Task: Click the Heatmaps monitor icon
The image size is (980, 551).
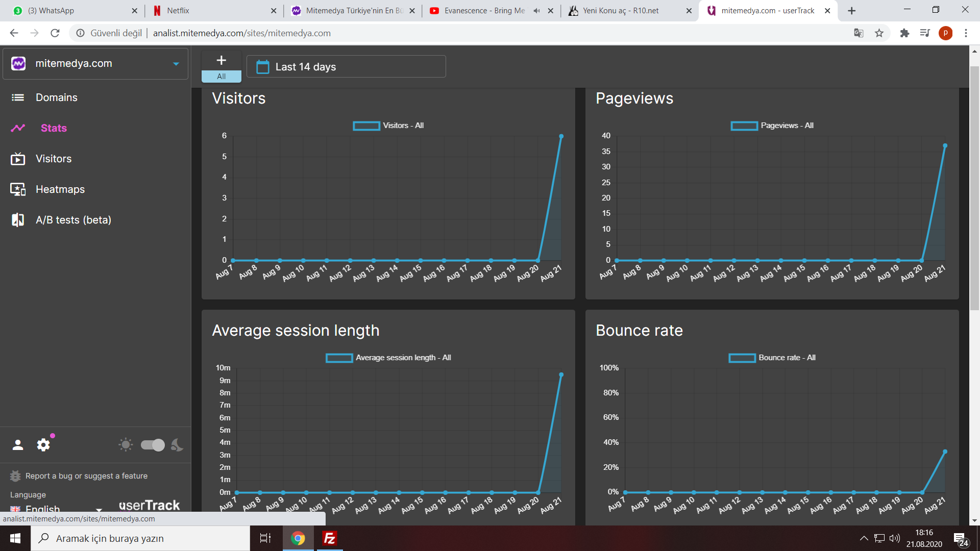Action: tap(18, 189)
